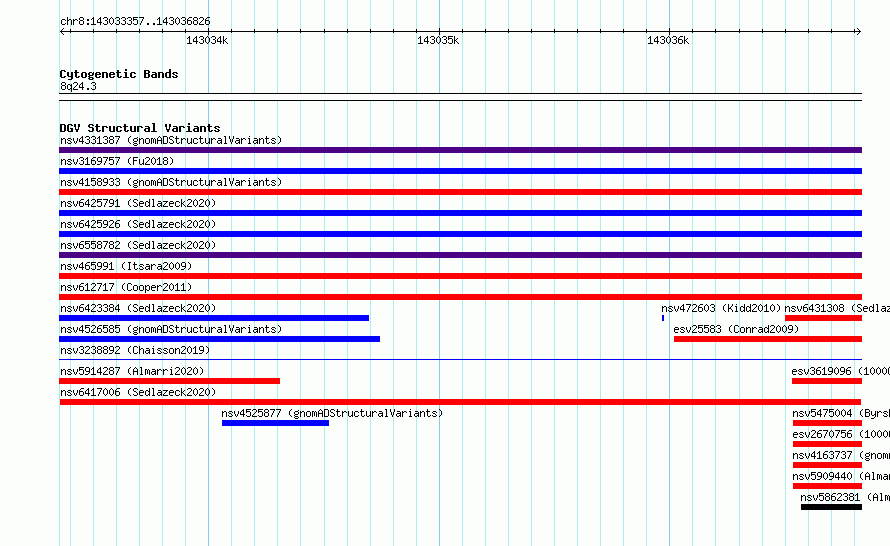This screenshot has width=890, height=546.
Task: Open nsv4526585 gnomAD variant label
Action: (171, 329)
